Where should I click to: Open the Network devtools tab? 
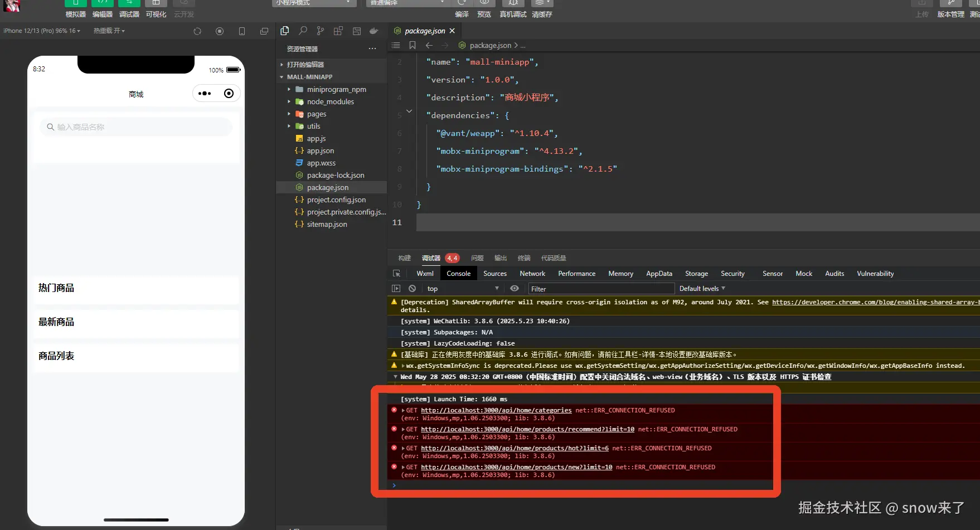pos(532,274)
